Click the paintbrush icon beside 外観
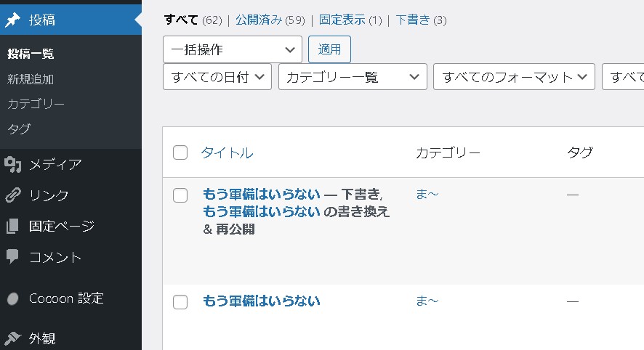This screenshot has height=350, width=644. coord(13,338)
